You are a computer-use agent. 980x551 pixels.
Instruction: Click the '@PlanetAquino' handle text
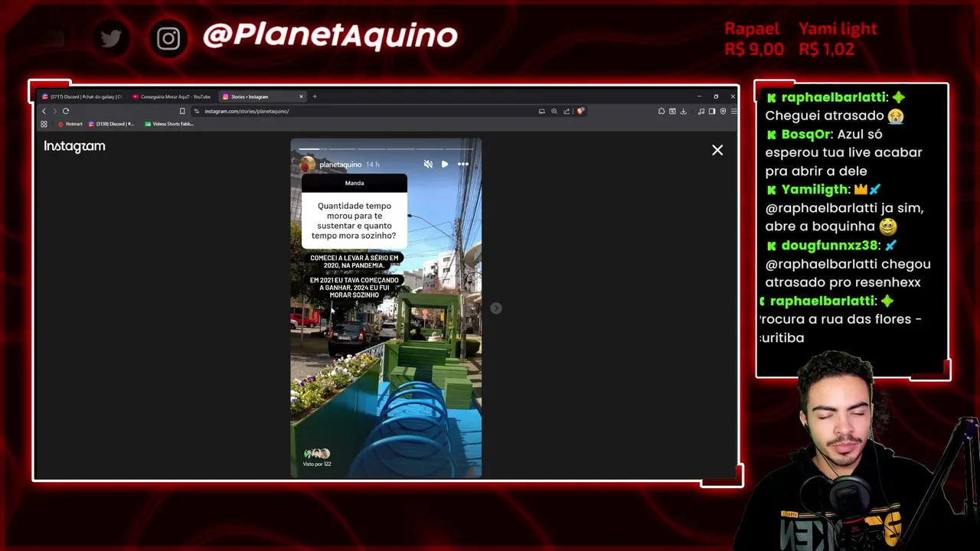(x=330, y=36)
